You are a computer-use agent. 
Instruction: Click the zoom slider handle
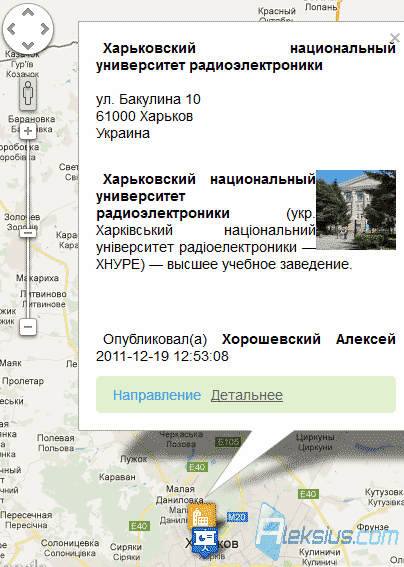click(28, 233)
